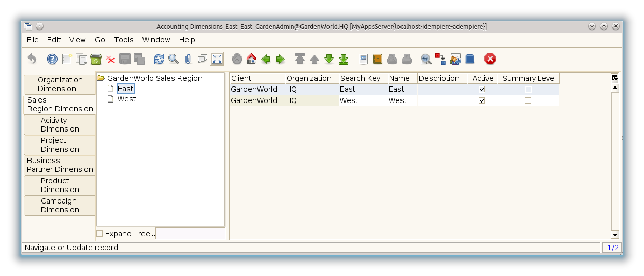Select the West tree node
Screen dimensions: 644x276
point(126,99)
